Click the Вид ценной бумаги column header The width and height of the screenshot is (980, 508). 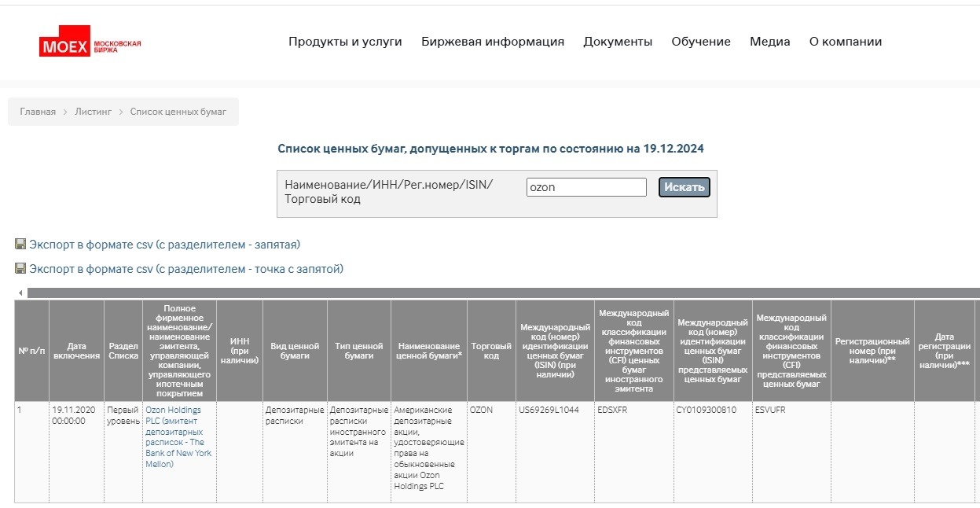[295, 351]
